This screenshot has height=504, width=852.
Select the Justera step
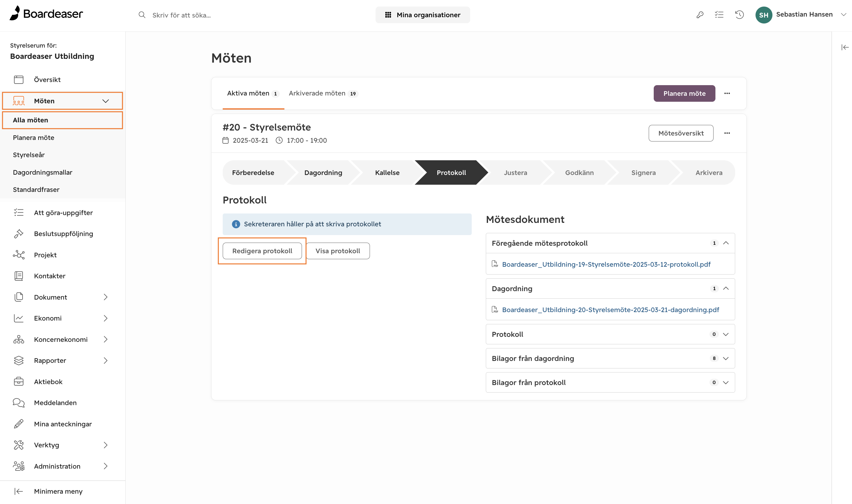coord(515,172)
